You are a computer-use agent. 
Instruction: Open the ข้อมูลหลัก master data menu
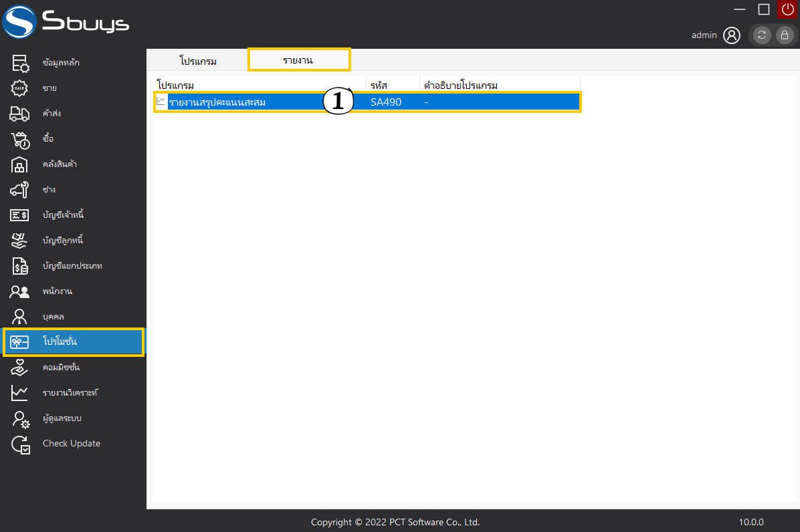click(x=61, y=63)
